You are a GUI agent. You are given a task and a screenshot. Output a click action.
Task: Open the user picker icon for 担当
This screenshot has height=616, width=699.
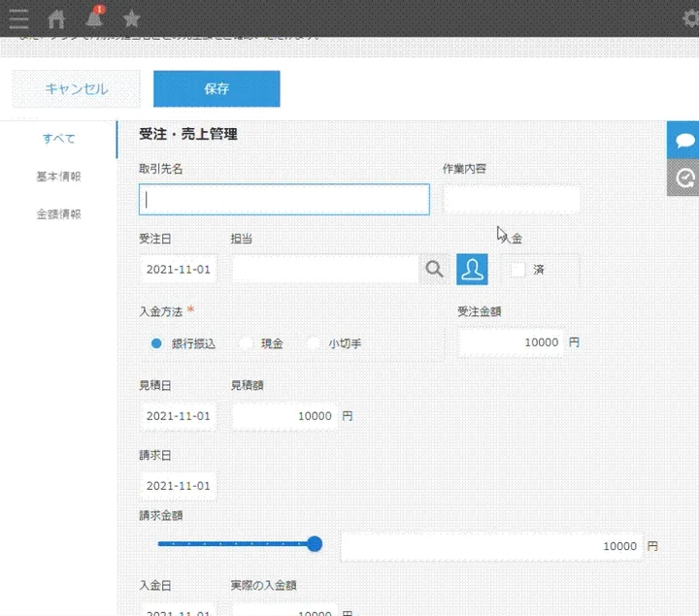pyautogui.click(x=472, y=269)
